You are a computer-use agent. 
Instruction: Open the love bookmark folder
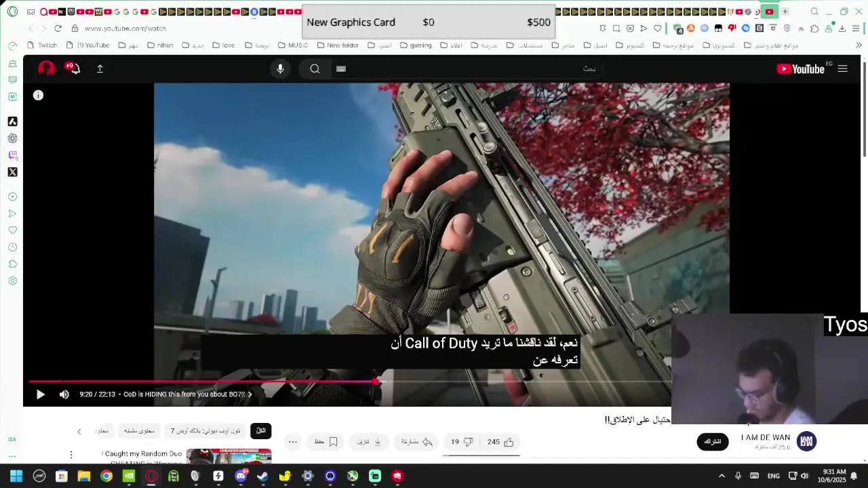223,45
